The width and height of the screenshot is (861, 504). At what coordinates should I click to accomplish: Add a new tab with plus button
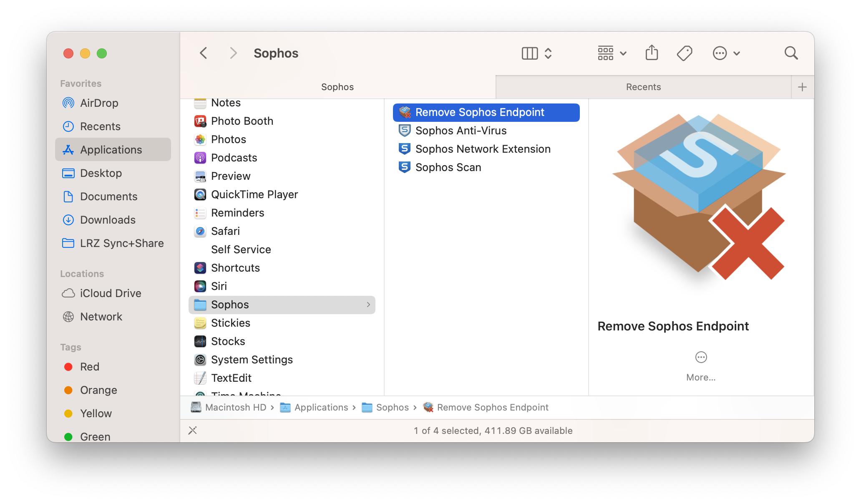(802, 87)
